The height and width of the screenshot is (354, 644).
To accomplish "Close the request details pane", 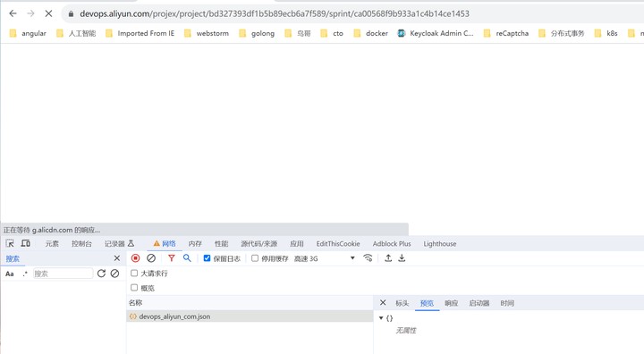I will (x=383, y=303).
